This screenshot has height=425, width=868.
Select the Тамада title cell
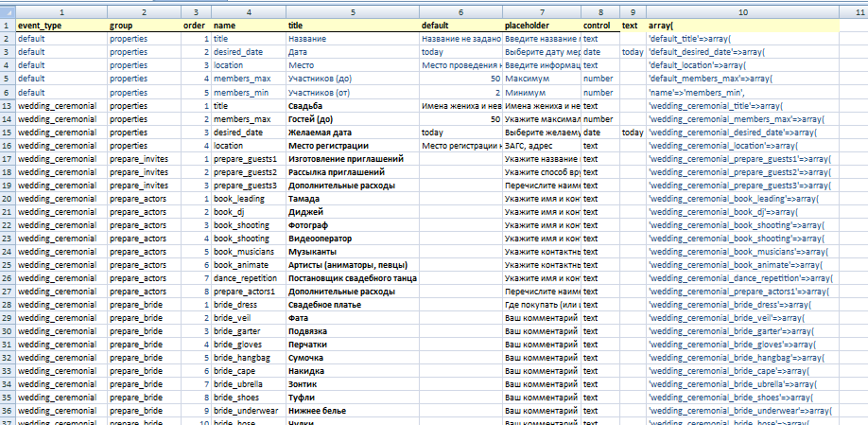tap(353, 199)
